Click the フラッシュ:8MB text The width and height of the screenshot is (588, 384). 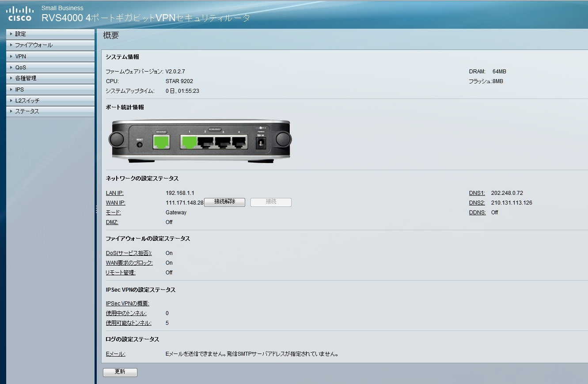pyautogui.click(x=486, y=81)
